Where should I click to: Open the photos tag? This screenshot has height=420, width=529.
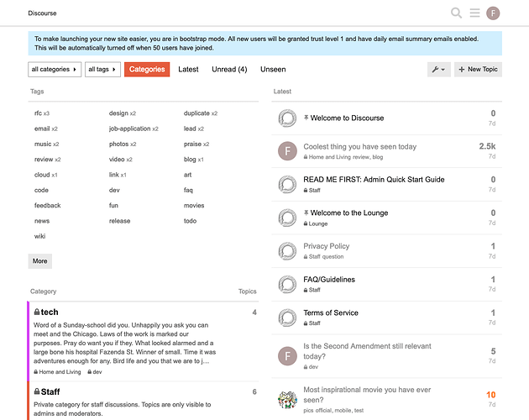pos(118,144)
